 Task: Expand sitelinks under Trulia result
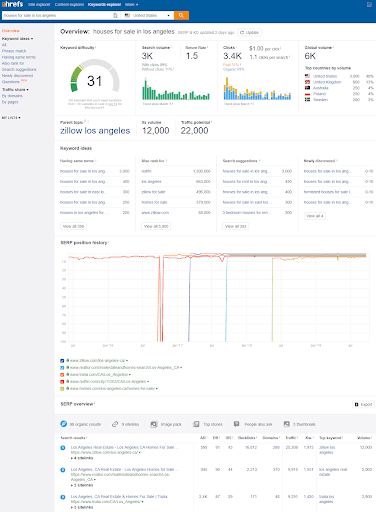[x=82, y=507]
